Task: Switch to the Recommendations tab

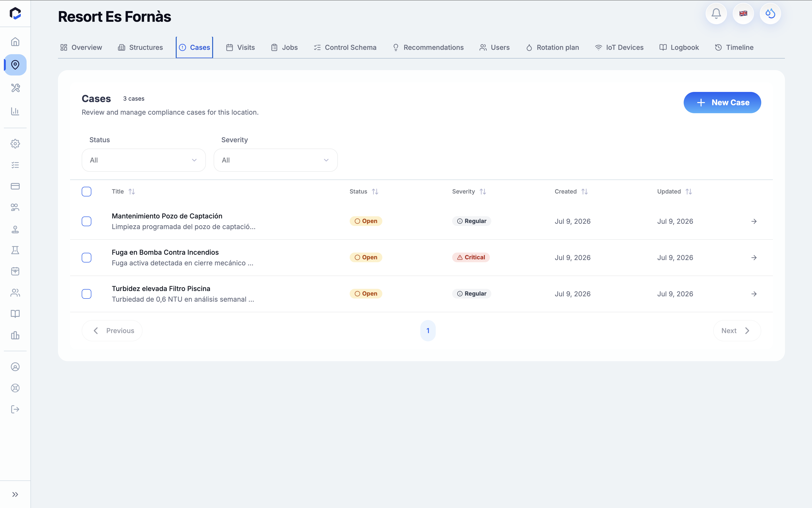Action: click(x=428, y=47)
